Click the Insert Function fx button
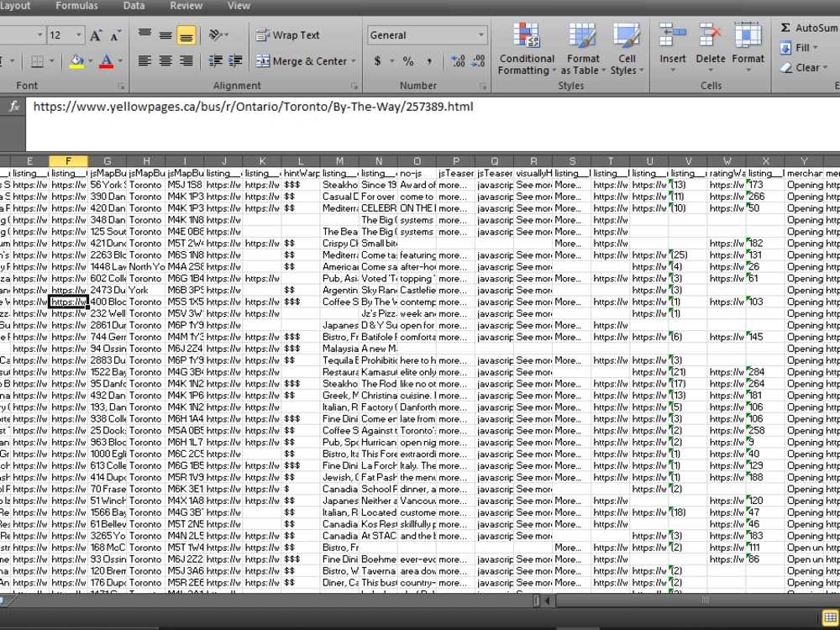Screen dimensions: 840x630 point(14,106)
